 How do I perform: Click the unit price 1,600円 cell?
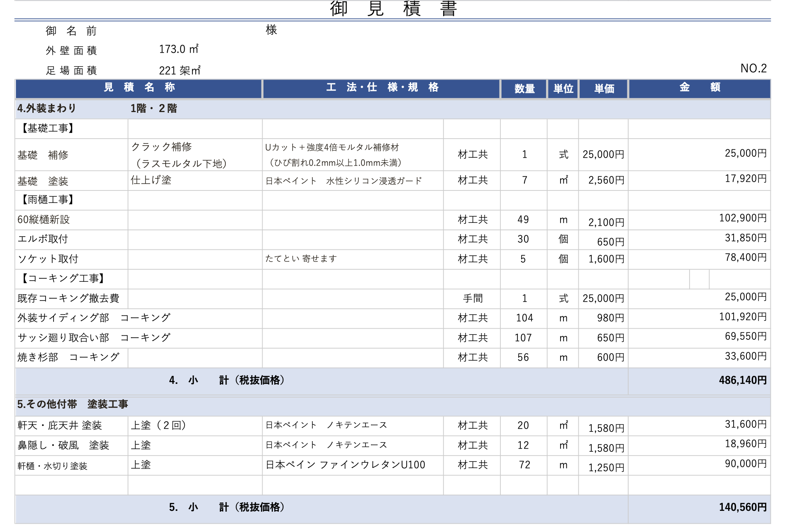tap(604, 259)
